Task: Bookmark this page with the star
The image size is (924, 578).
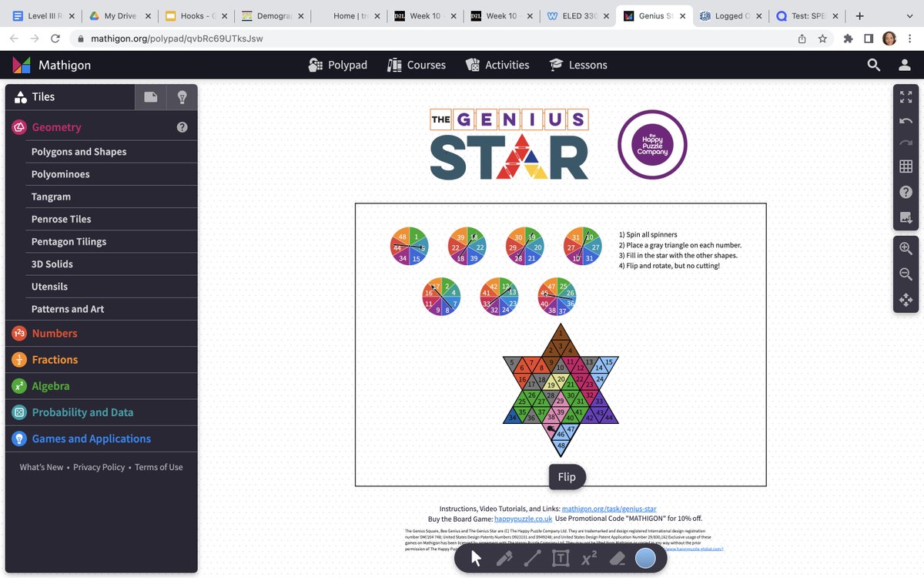Action: coord(822,39)
